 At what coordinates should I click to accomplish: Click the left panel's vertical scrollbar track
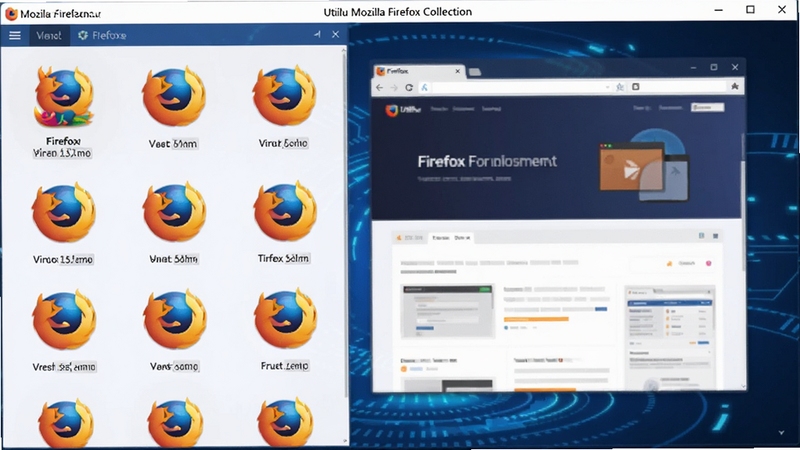345,224
